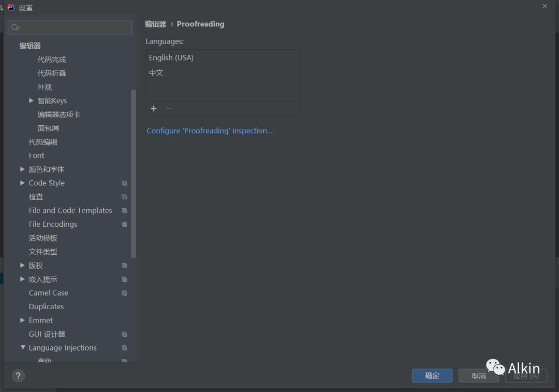Click project icon beside Language Injections
The width and height of the screenshot is (559, 392).
coord(124,348)
